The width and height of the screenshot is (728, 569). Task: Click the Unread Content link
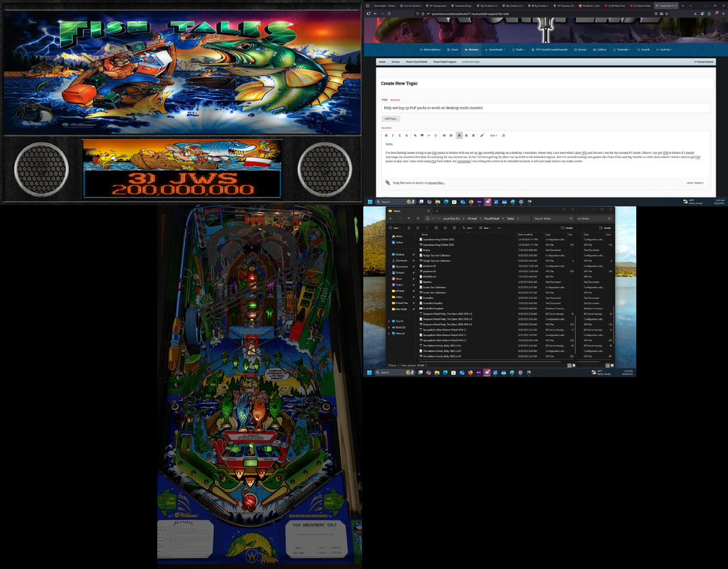point(704,62)
